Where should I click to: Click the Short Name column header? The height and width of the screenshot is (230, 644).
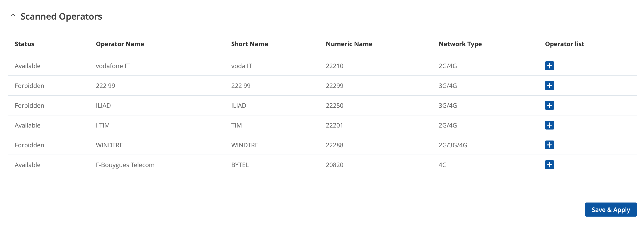250,44
